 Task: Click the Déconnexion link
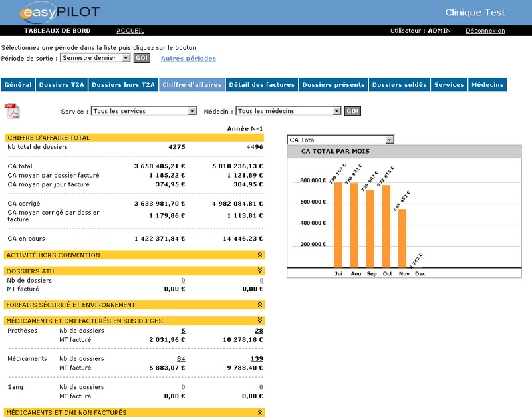tap(485, 31)
